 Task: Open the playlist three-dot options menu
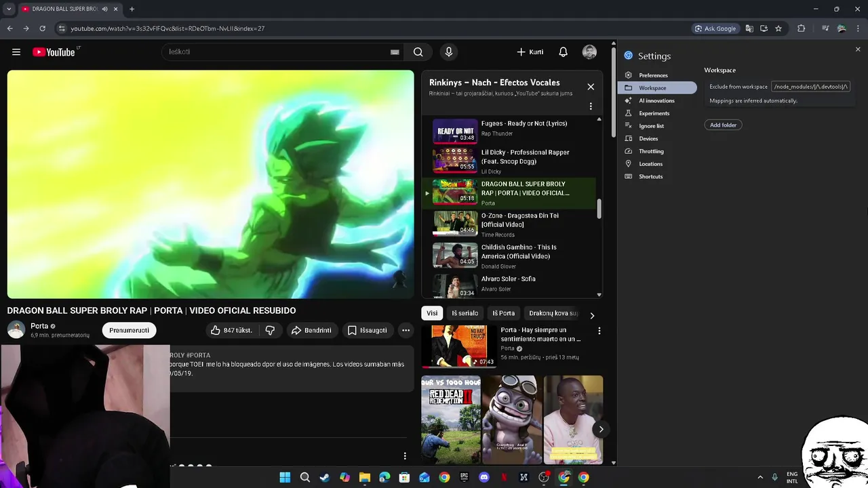tap(591, 106)
